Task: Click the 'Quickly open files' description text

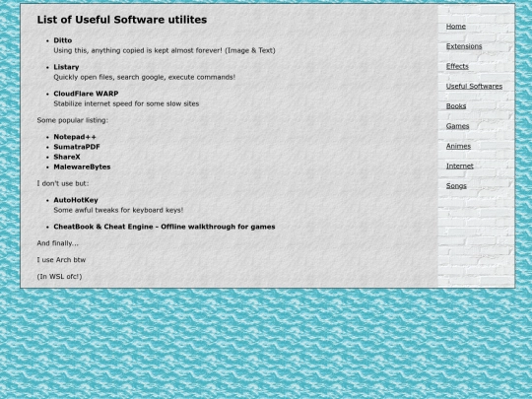Action: [x=144, y=77]
